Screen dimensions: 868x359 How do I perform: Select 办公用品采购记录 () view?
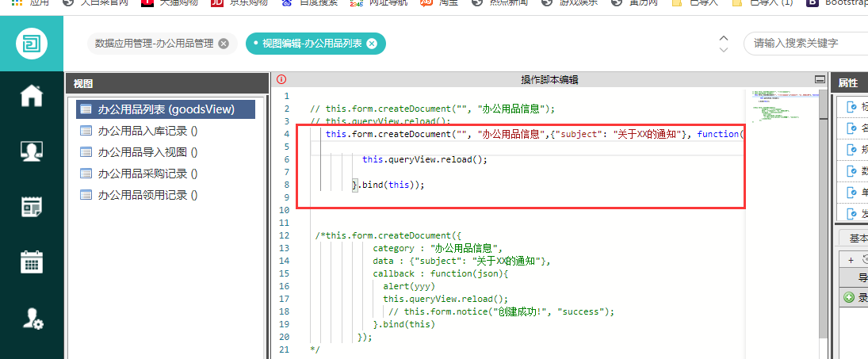click(x=147, y=174)
